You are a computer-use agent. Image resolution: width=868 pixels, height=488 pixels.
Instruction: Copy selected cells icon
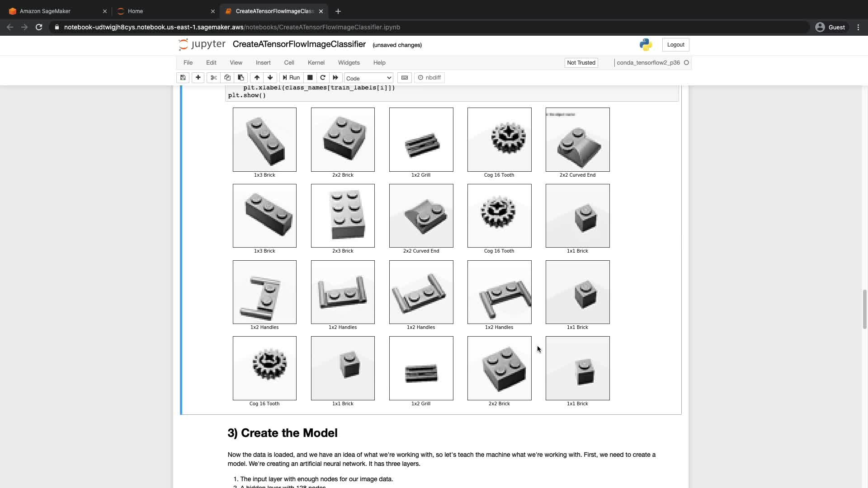pyautogui.click(x=227, y=78)
